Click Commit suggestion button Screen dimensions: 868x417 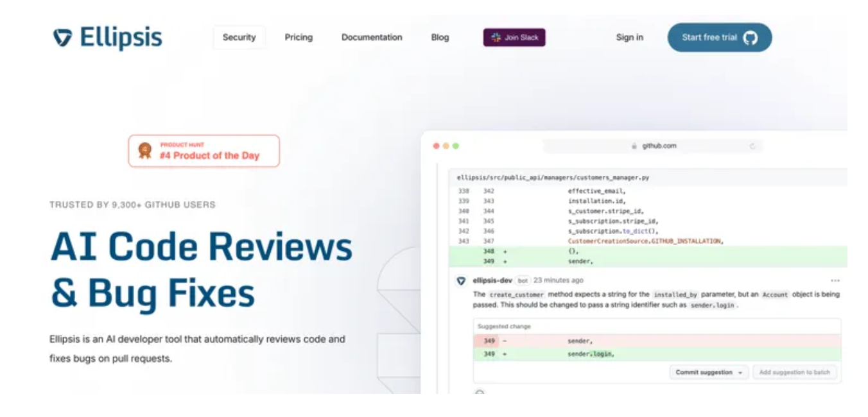(709, 372)
